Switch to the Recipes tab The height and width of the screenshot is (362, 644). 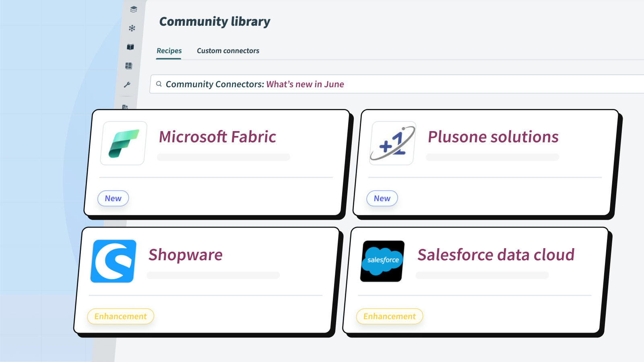[x=169, y=51]
